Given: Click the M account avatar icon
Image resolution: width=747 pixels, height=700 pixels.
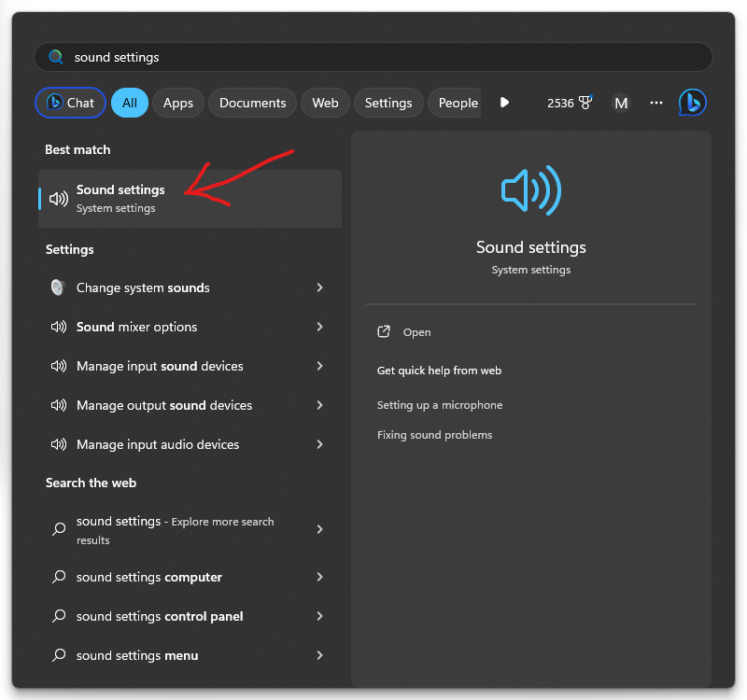Looking at the screenshot, I should pos(621,103).
